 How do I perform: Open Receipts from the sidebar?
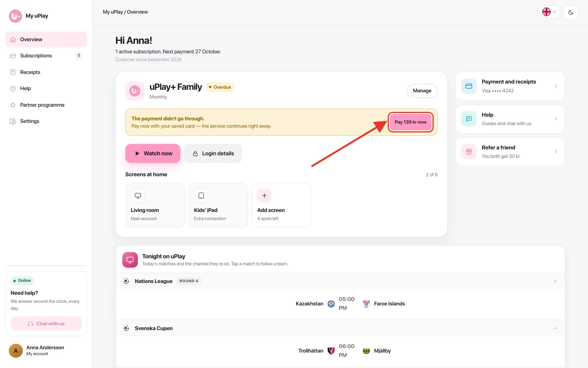tap(46, 72)
